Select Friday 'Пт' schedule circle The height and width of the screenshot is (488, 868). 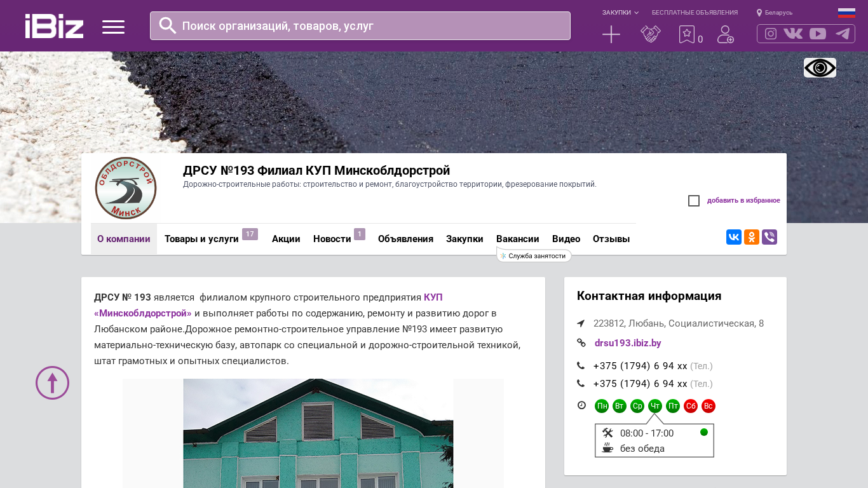click(x=673, y=406)
